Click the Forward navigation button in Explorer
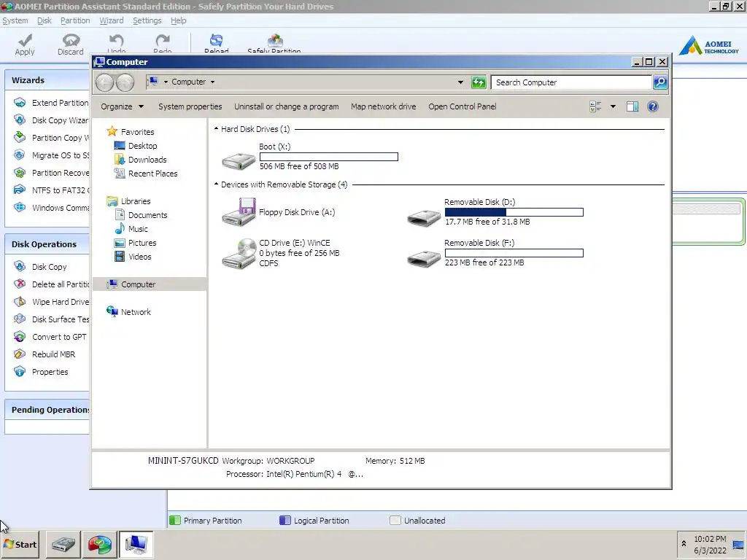747x560 pixels. (x=125, y=82)
